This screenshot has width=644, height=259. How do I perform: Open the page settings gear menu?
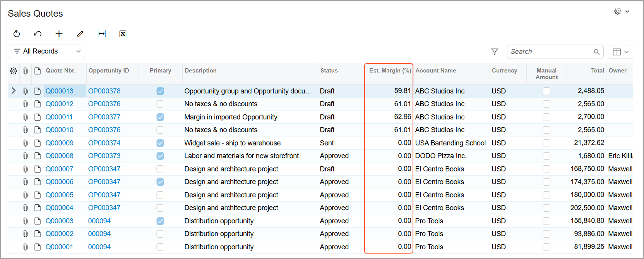click(x=622, y=11)
